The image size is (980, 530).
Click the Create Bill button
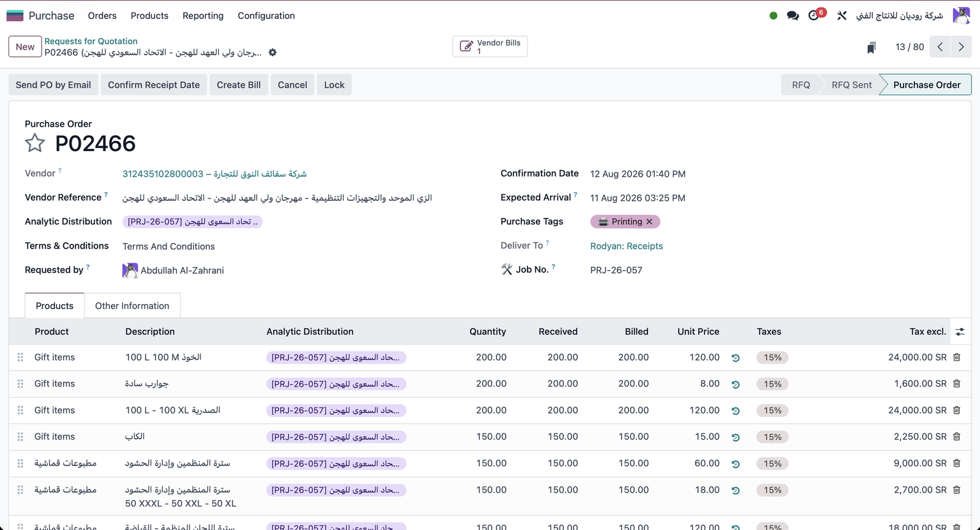click(x=238, y=85)
